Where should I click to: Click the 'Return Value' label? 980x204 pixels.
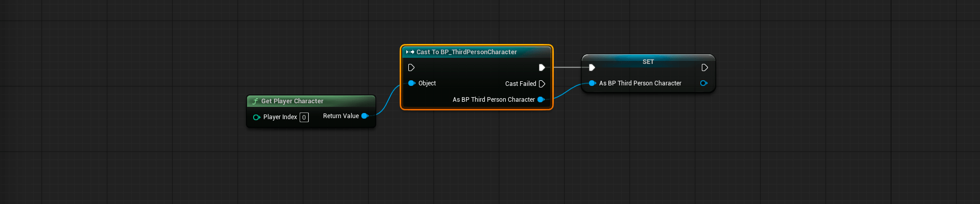pos(341,116)
